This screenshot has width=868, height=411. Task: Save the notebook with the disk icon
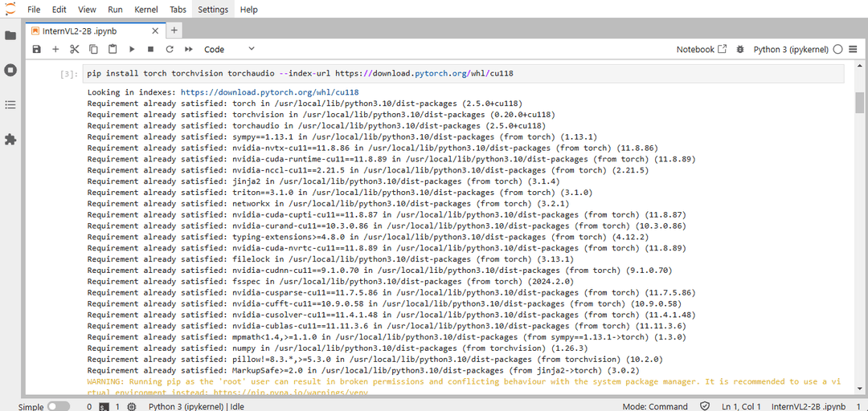coord(36,49)
